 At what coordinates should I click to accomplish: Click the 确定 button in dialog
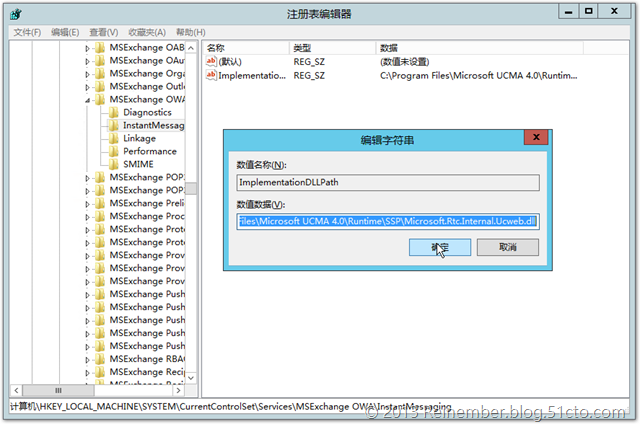pyautogui.click(x=440, y=247)
